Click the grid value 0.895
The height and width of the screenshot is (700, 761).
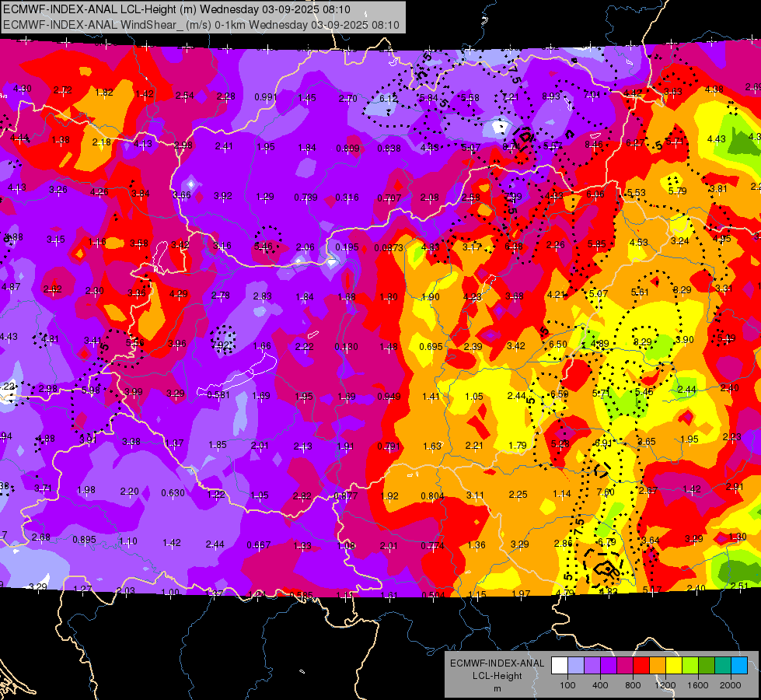(85, 540)
